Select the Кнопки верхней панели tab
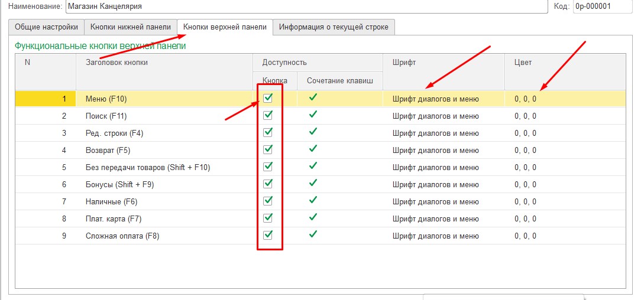Viewport: 644px width, 300px height. coord(225,27)
